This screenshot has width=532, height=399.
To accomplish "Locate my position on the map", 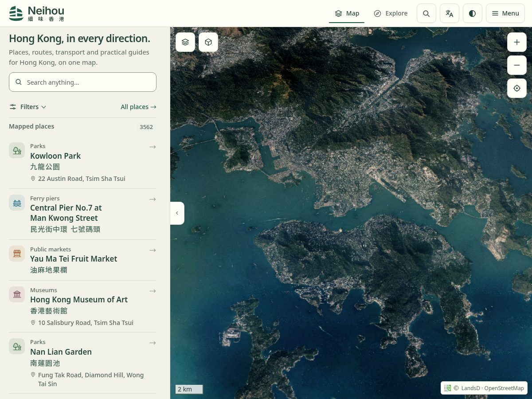I will [x=517, y=88].
